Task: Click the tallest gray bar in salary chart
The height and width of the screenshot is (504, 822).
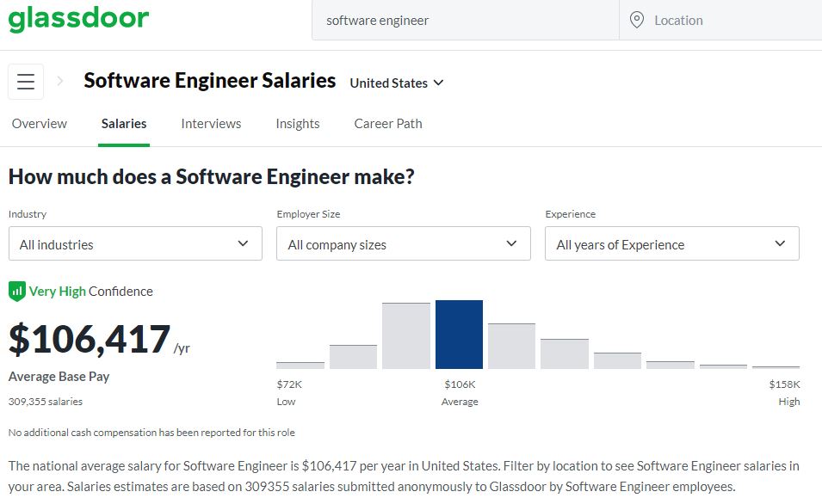Action: point(405,334)
